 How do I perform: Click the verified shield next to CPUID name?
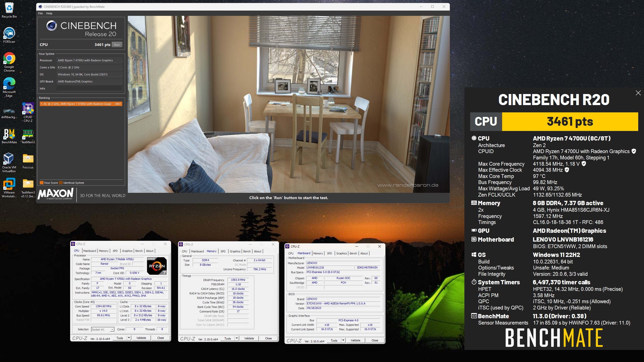(634, 151)
